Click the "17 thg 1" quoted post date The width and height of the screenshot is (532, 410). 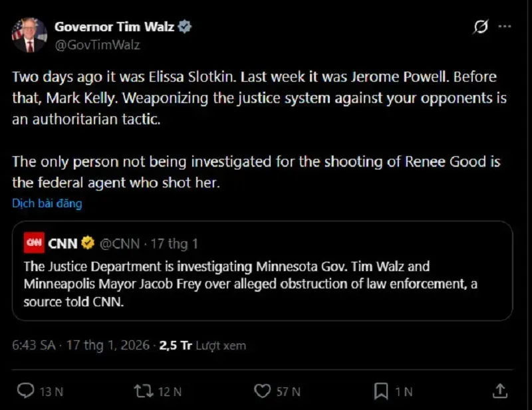click(174, 244)
